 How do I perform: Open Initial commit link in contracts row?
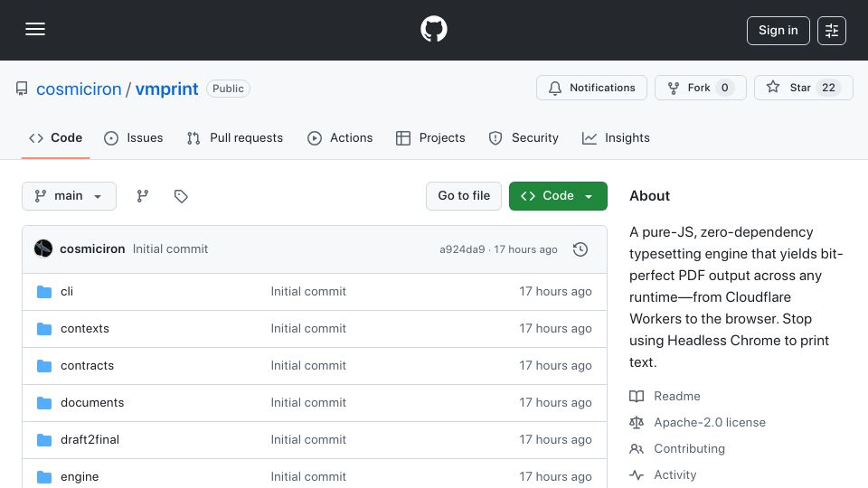click(308, 366)
